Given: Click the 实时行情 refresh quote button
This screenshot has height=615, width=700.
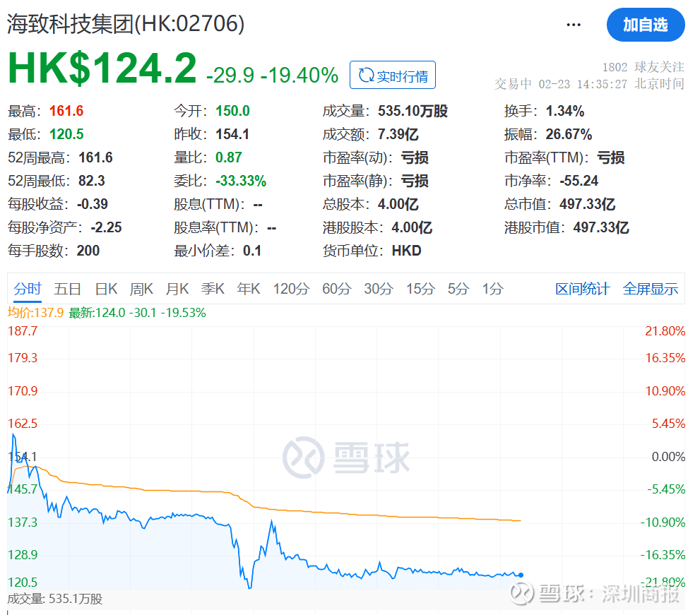Looking at the screenshot, I should pyautogui.click(x=393, y=75).
